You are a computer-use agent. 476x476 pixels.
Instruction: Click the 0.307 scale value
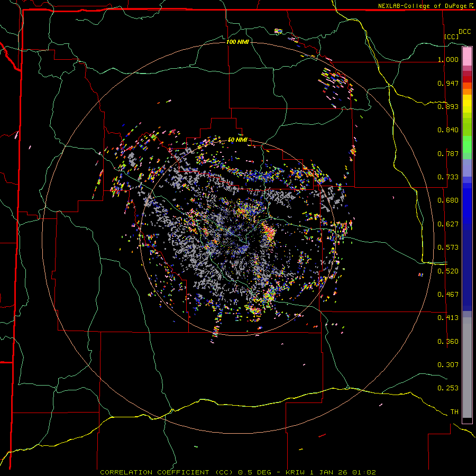(448, 365)
